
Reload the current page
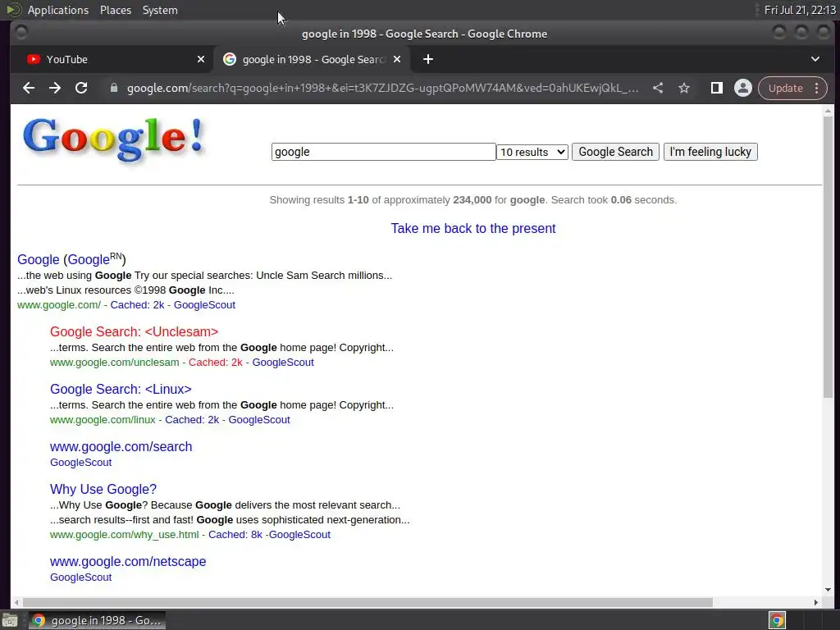(x=81, y=88)
